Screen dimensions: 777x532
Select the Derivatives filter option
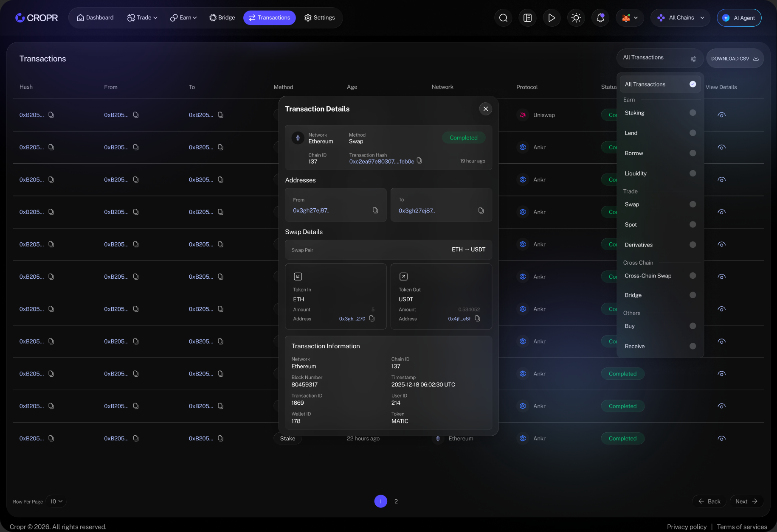660,245
